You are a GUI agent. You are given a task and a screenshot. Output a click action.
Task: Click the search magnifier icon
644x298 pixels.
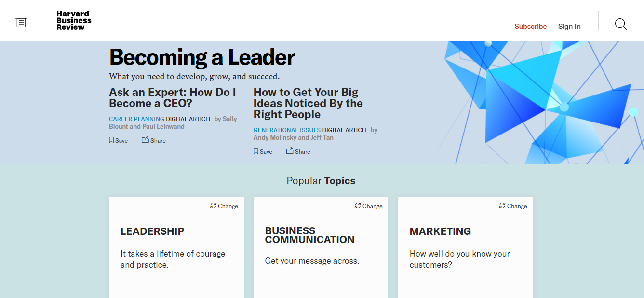coord(620,24)
